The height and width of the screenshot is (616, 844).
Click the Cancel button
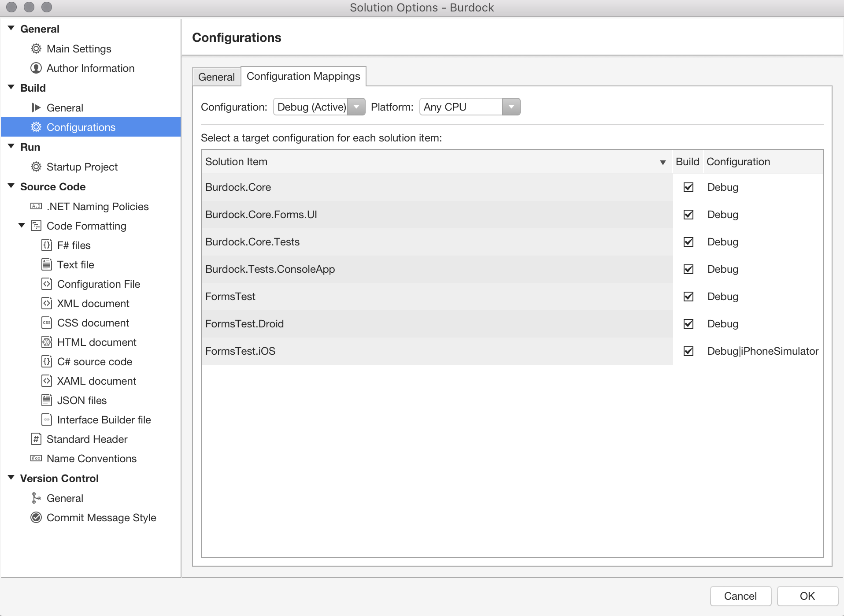[740, 596]
